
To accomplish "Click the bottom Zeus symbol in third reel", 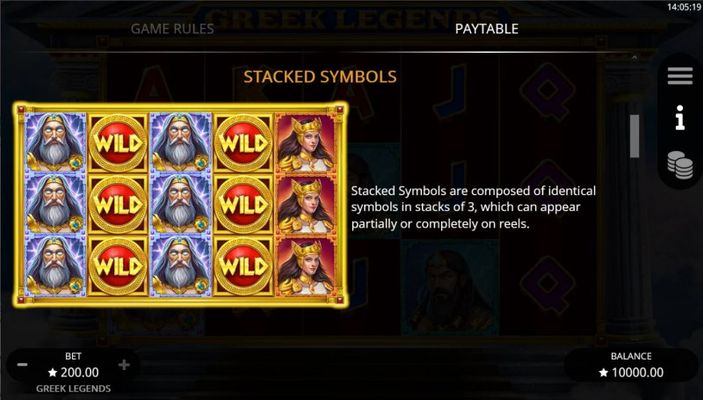I will 181,265.
